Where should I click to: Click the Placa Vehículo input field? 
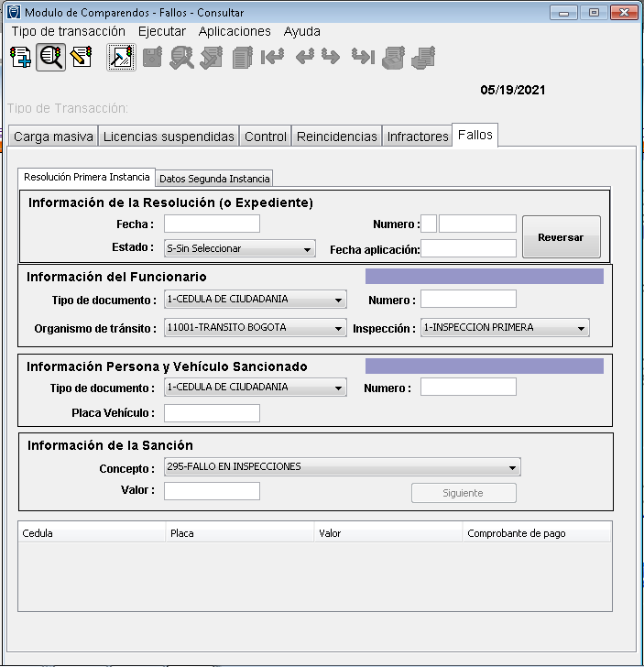[212, 413]
